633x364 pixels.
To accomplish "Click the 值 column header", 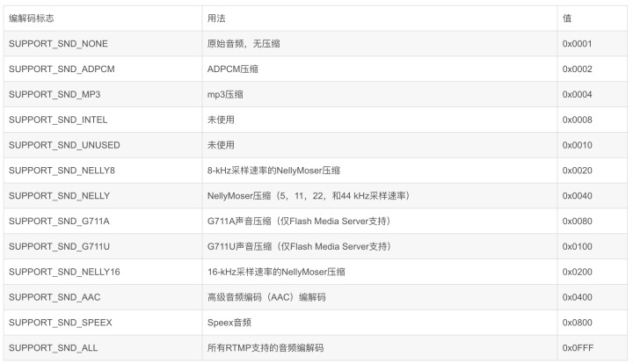I will (x=567, y=18).
